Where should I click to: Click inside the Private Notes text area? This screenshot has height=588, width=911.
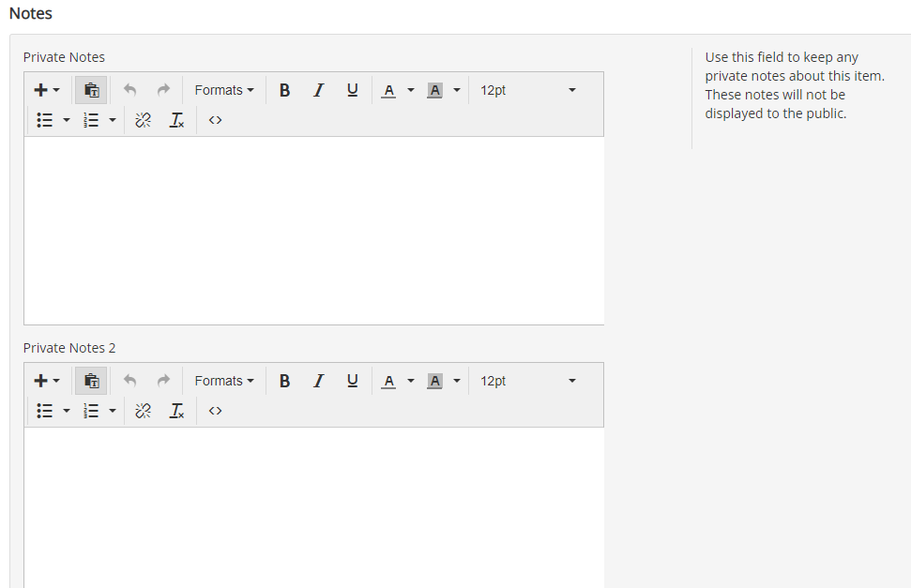point(313,231)
